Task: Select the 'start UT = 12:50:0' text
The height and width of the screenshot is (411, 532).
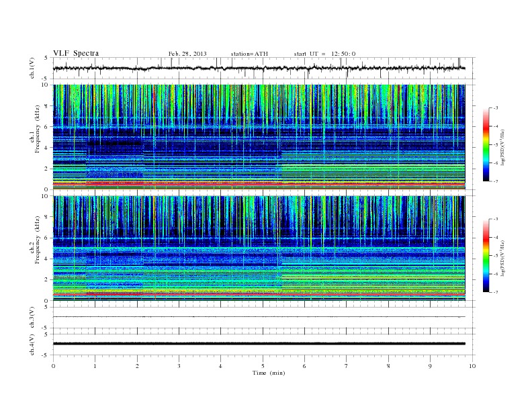Action: coord(324,54)
